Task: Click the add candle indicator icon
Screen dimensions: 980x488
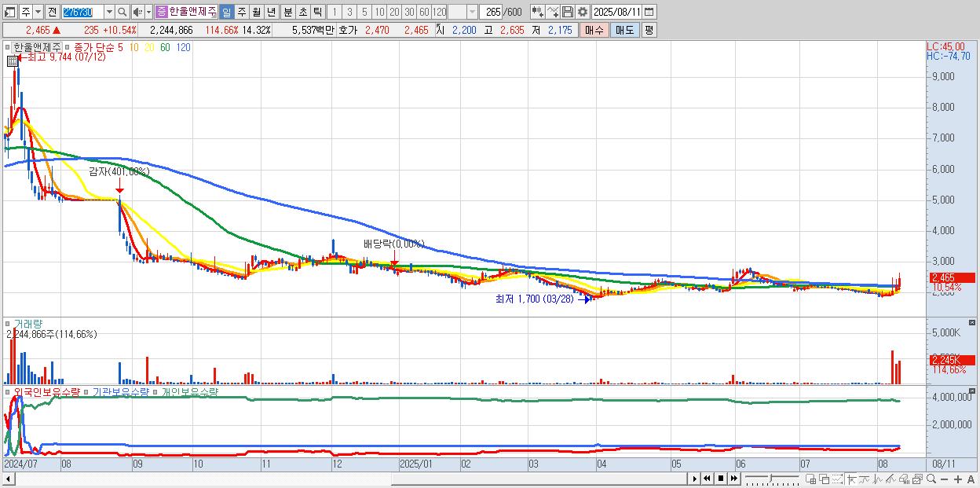Action: pyautogui.click(x=538, y=12)
